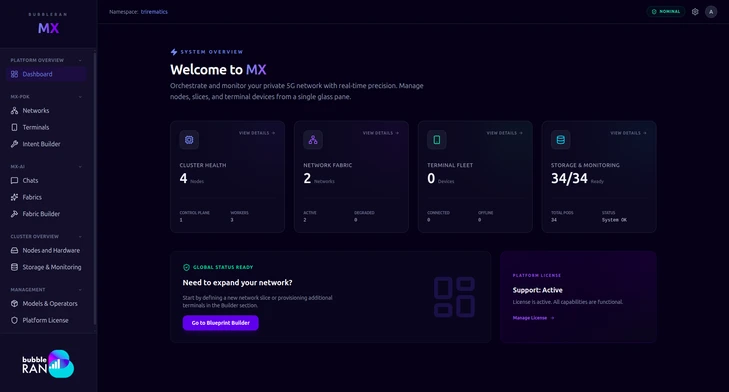Open Networks from the sidebar
729x392 pixels.
tap(46, 111)
